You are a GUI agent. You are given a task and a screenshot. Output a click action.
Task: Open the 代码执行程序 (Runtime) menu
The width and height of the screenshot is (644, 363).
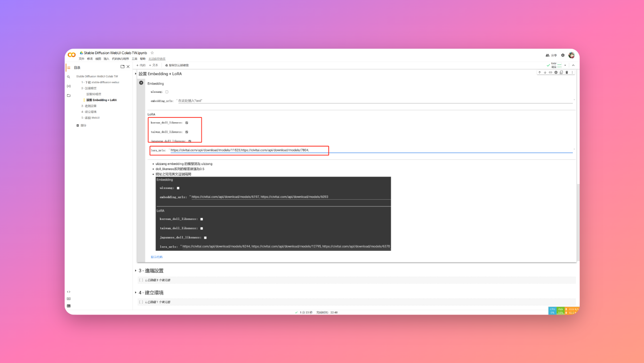120,59
